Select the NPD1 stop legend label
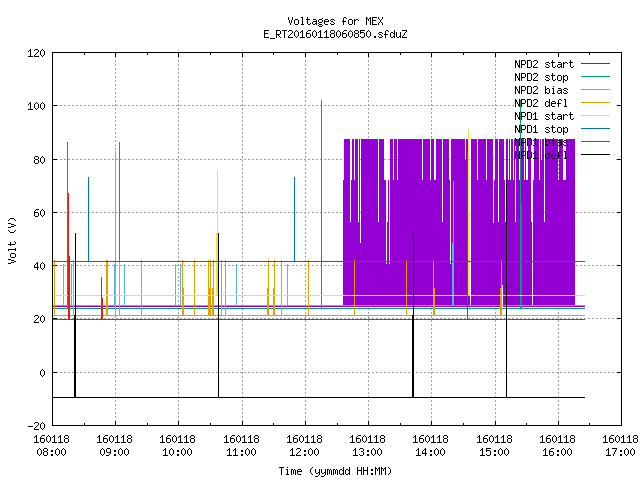This screenshot has height=480, width=640. click(x=541, y=129)
